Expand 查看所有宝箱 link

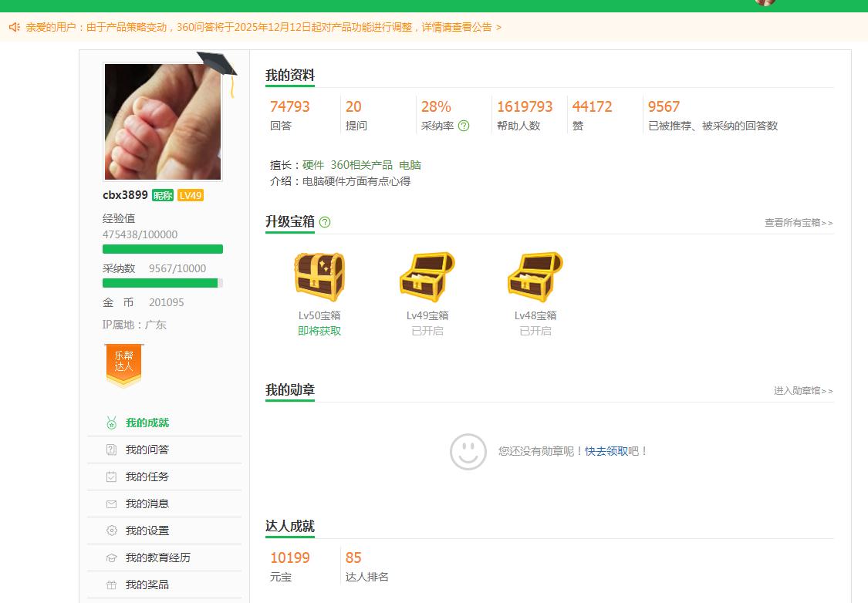pyautogui.click(x=799, y=223)
